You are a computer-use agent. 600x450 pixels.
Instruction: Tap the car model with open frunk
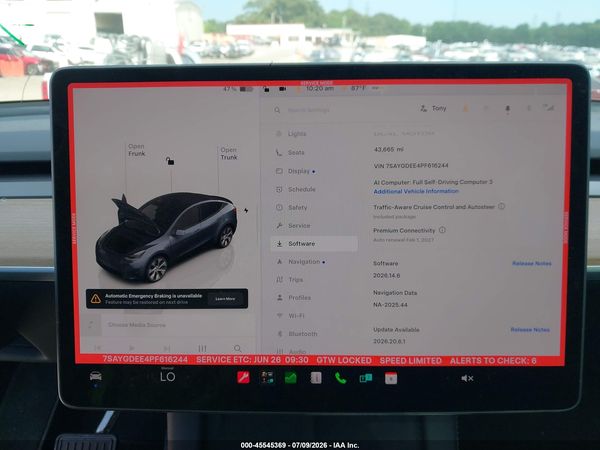pos(167,237)
